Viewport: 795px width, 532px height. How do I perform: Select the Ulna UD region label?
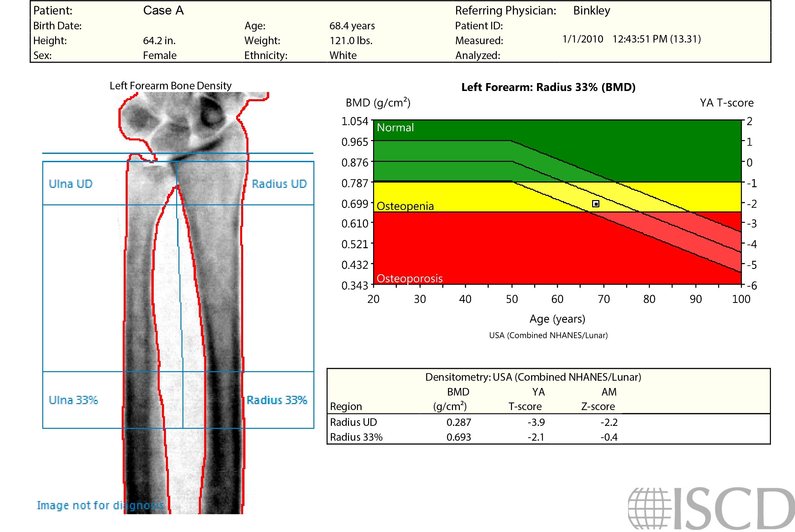[71, 184]
